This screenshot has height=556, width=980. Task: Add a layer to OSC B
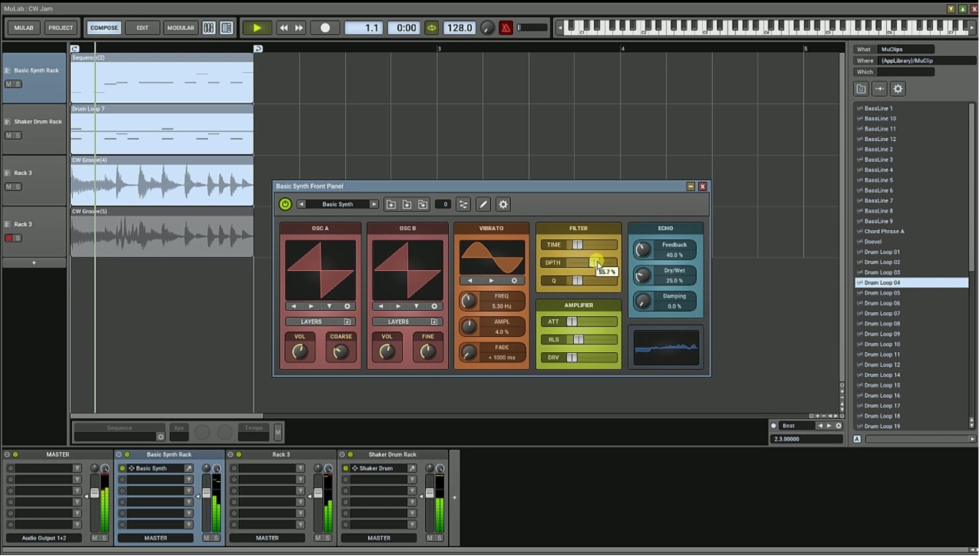pos(434,322)
